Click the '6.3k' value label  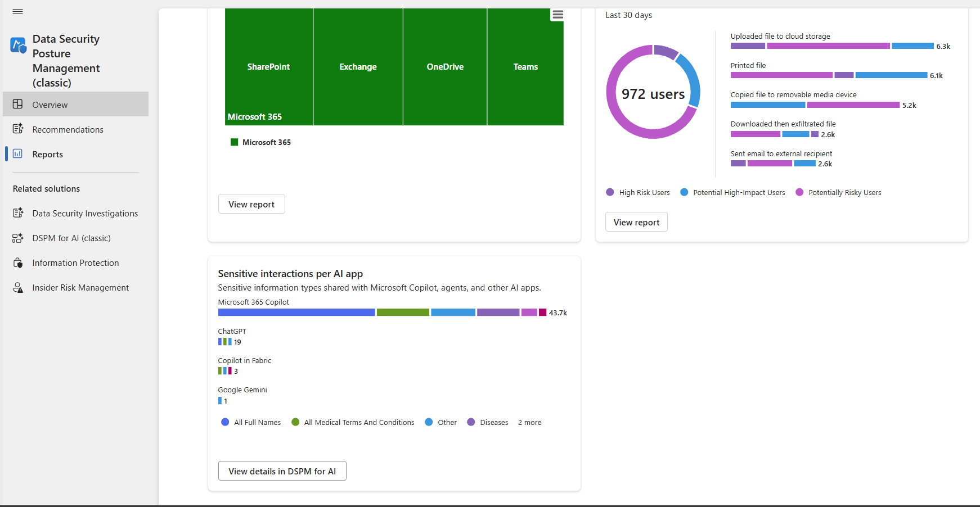pyautogui.click(x=943, y=47)
